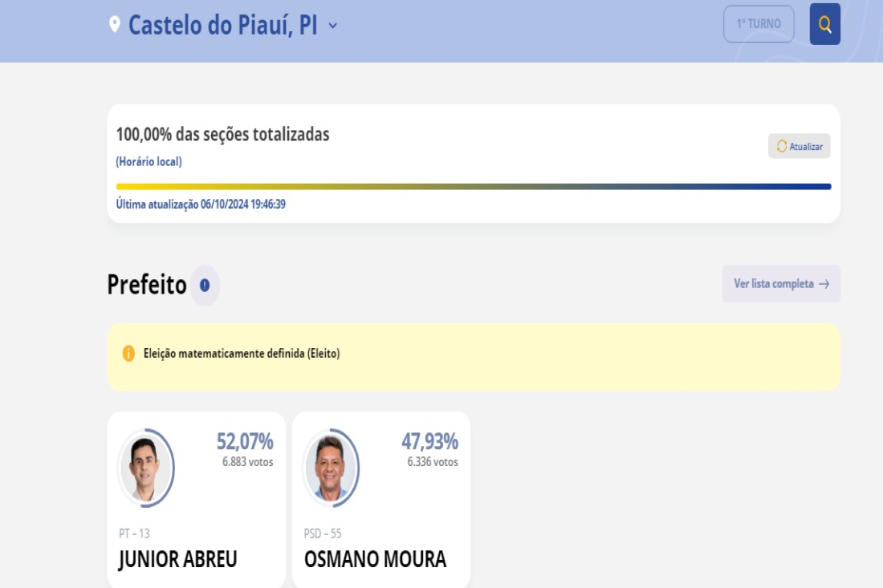Click Junior Abreu's candidate photo
The width and height of the screenshot is (883, 588).
[x=146, y=468]
